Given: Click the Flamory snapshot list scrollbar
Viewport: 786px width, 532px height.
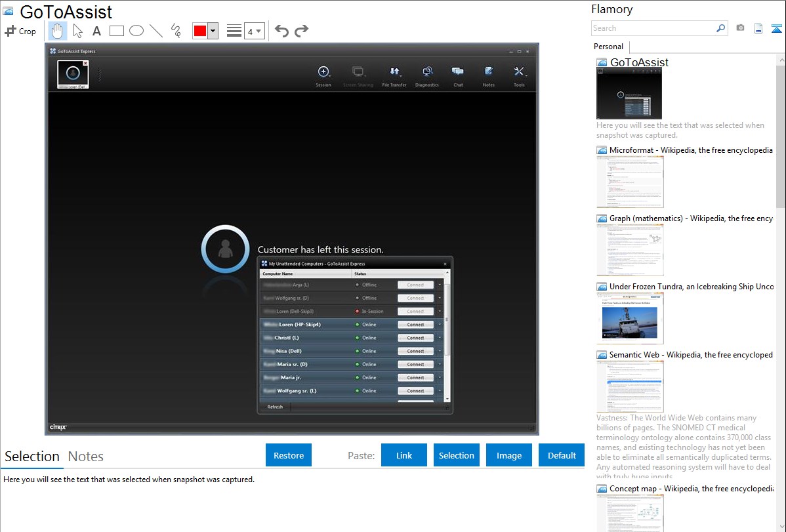Looking at the screenshot, I should (x=781, y=135).
